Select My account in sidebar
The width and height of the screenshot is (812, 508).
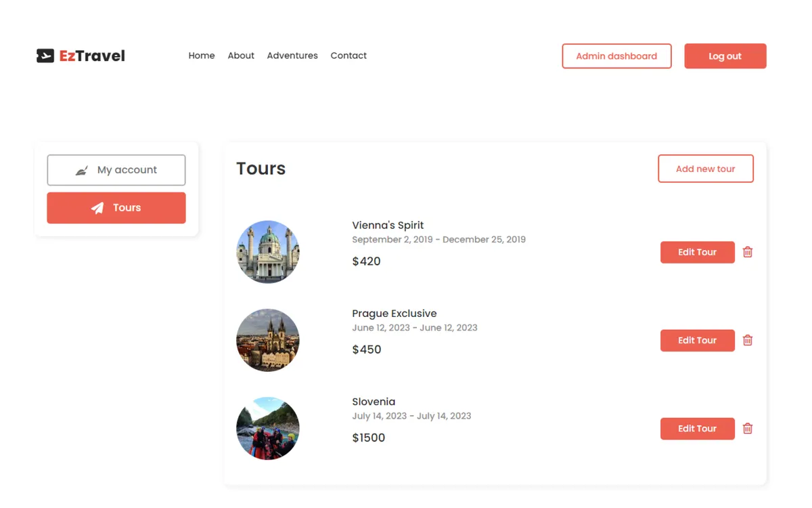(x=116, y=170)
